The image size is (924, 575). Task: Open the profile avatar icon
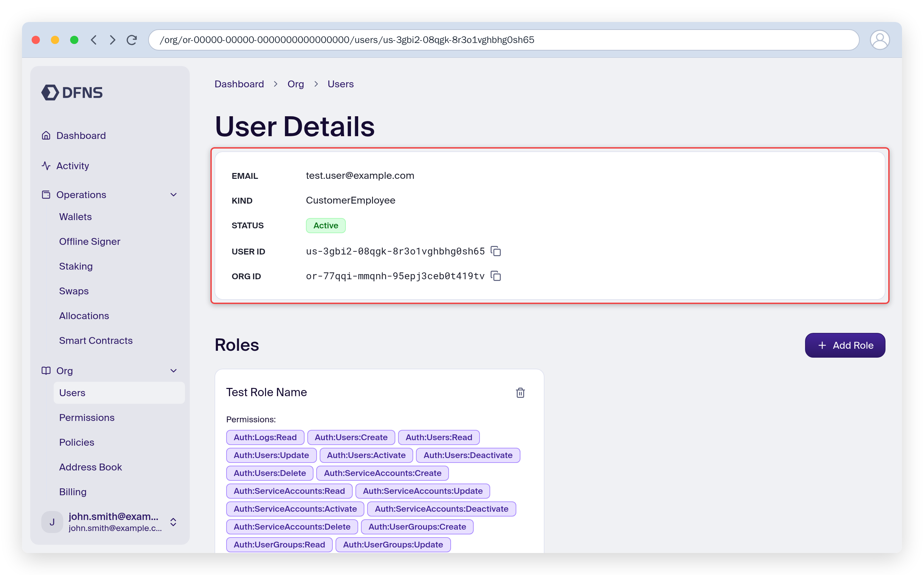click(x=879, y=40)
